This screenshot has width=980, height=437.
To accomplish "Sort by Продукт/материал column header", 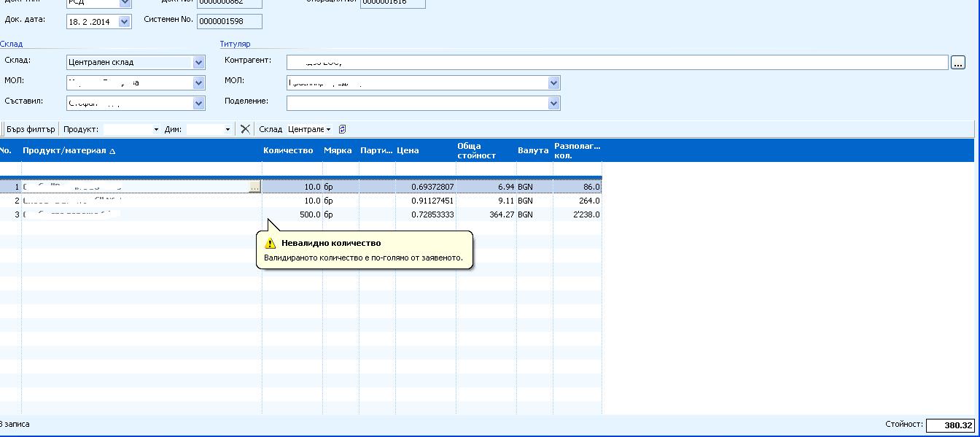I will [x=141, y=150].
